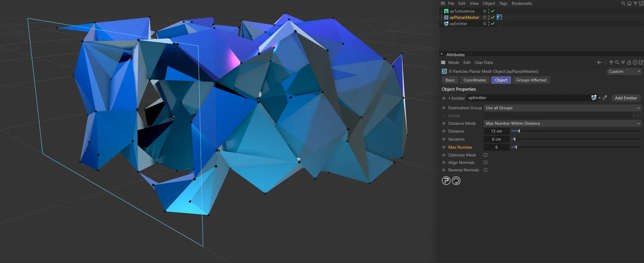Open the Distance Mode dropdown
Screen dimensions: 644x263
[x=562, y=123]
